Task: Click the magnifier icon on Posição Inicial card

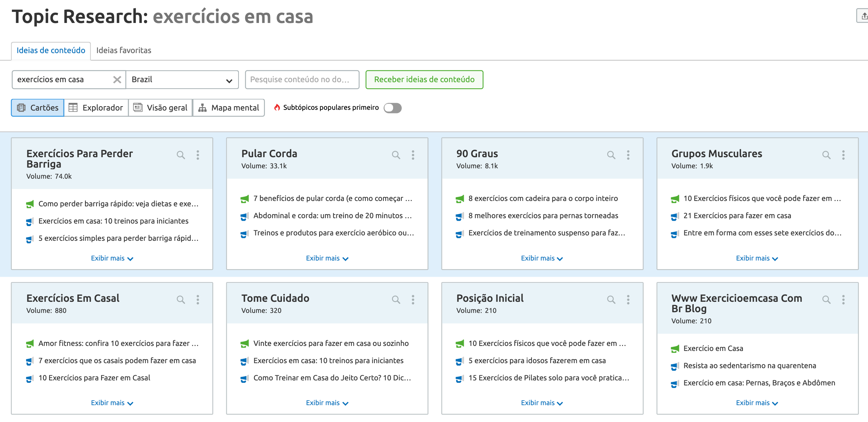Action: 611,299
